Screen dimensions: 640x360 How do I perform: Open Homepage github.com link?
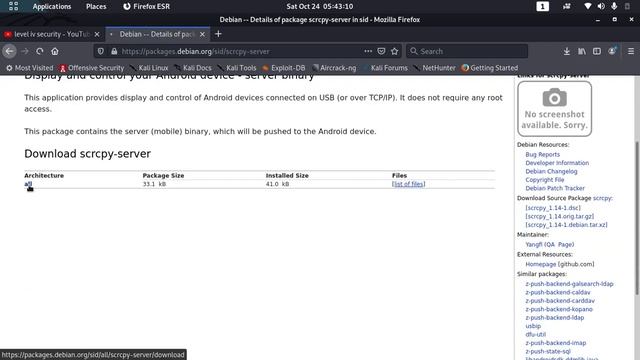pyautogui.click(x=541, y=264)
